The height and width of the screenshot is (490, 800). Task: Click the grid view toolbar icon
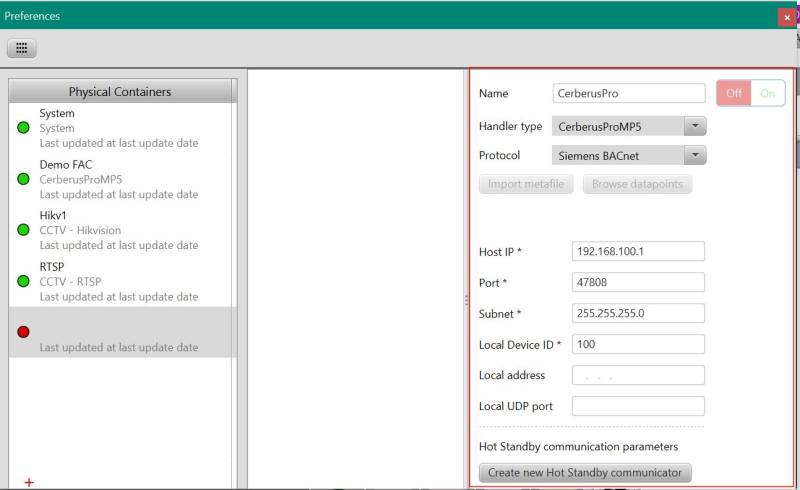click(22, 48)
